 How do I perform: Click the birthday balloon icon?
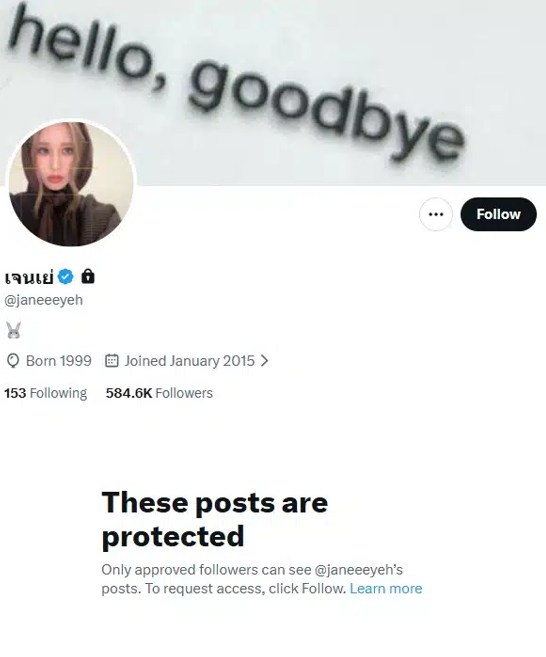coord(13,361)
